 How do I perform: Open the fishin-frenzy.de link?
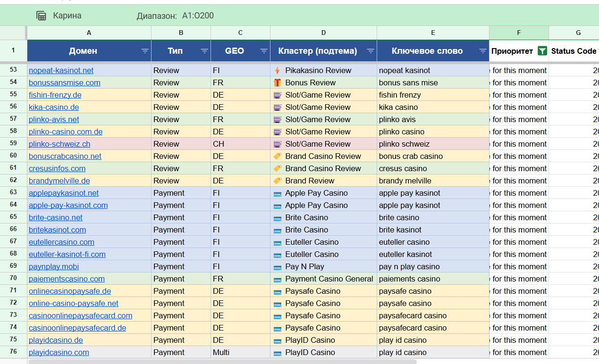click(55, 95)
